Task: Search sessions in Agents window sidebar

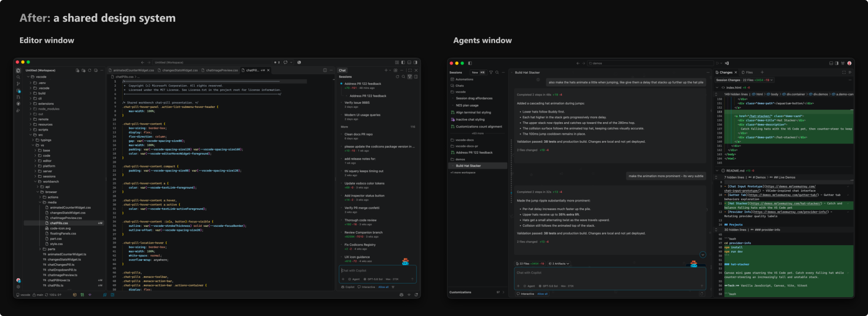Action: coord(497,72)
